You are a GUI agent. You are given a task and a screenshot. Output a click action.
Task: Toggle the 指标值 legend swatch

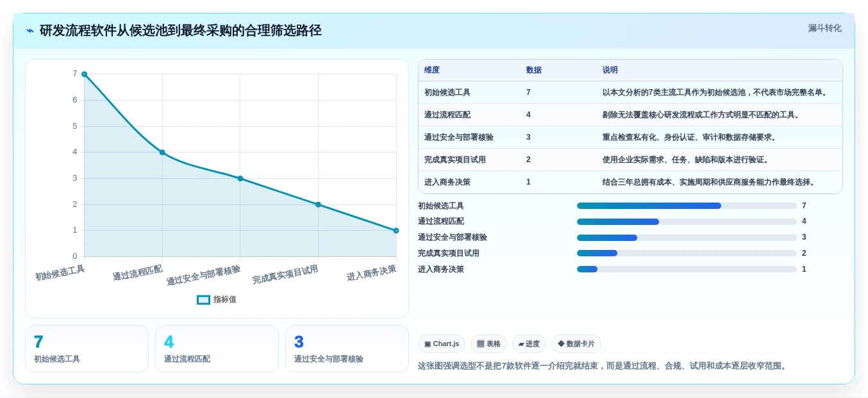click(x=203, y=299)
